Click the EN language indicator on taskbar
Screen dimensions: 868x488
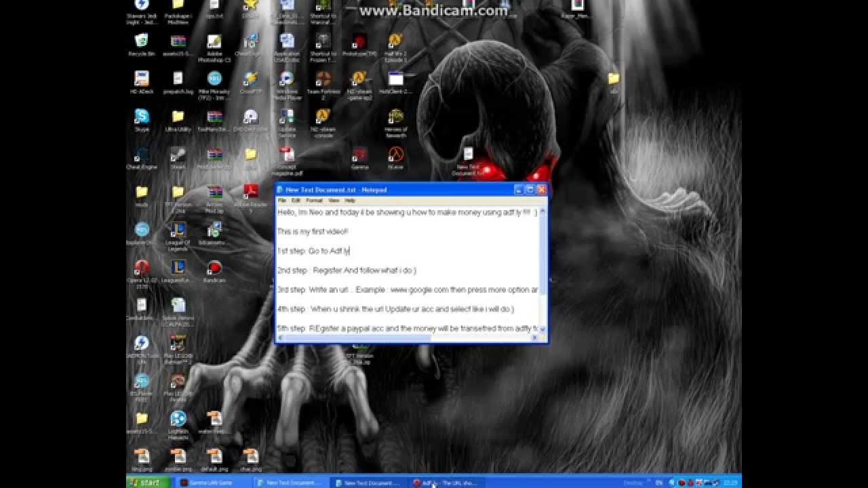660,483
